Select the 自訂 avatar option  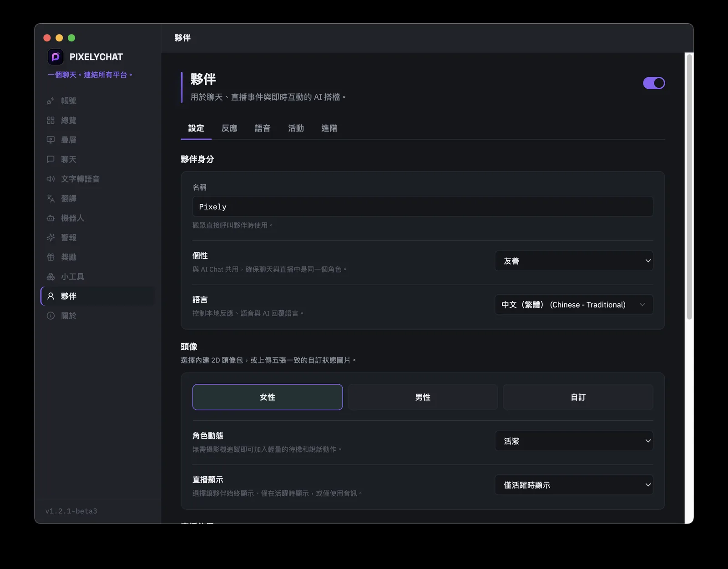pos(578,398)
